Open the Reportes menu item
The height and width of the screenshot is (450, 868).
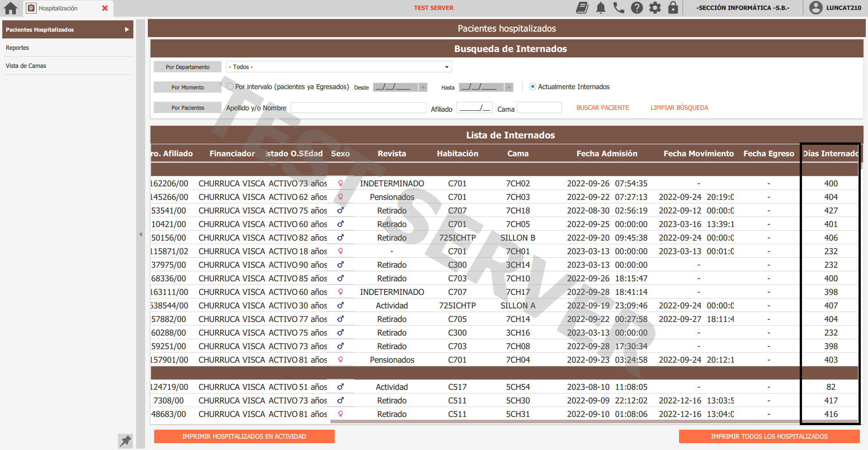coord(17,47)
